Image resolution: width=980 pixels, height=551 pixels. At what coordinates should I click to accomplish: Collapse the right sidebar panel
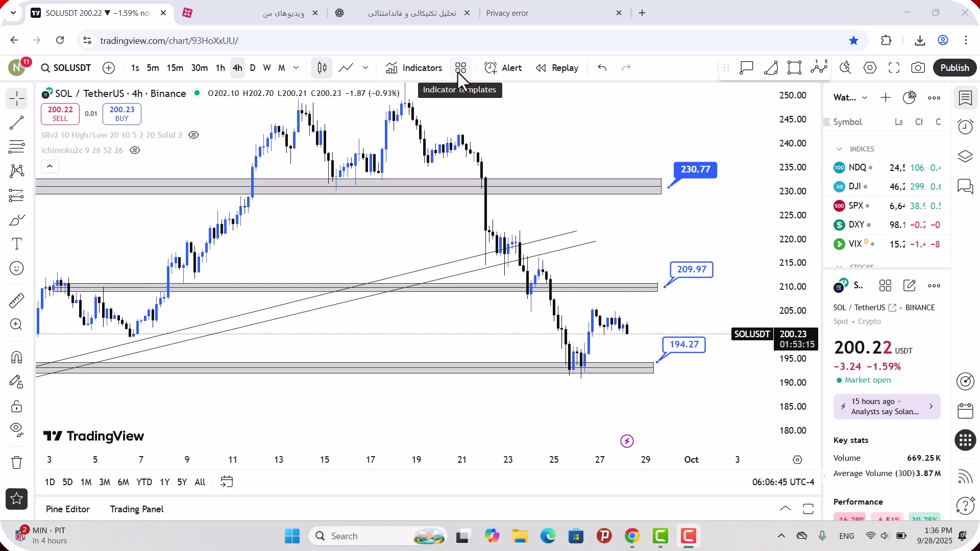point(823,475)
